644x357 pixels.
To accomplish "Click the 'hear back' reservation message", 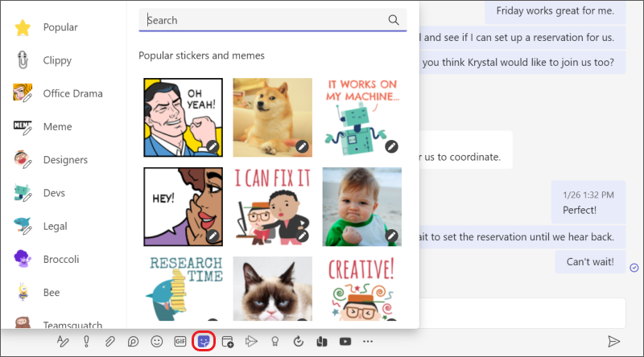I will 522,236.
